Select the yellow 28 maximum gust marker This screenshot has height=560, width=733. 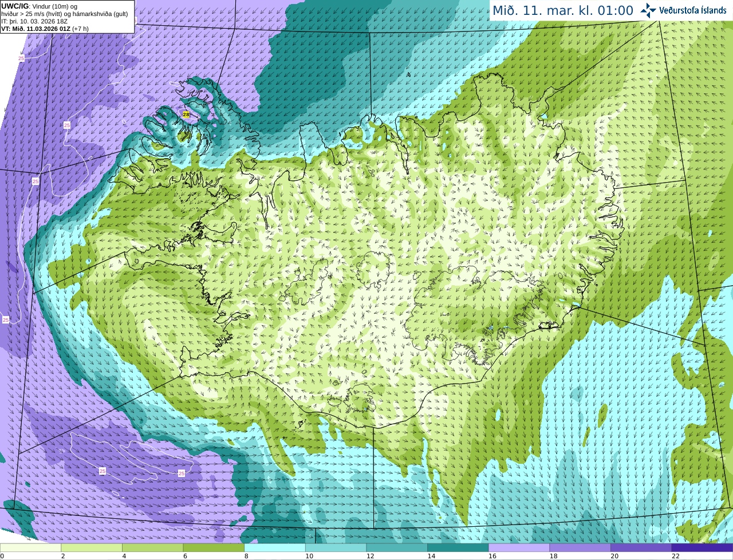[186, 115]
